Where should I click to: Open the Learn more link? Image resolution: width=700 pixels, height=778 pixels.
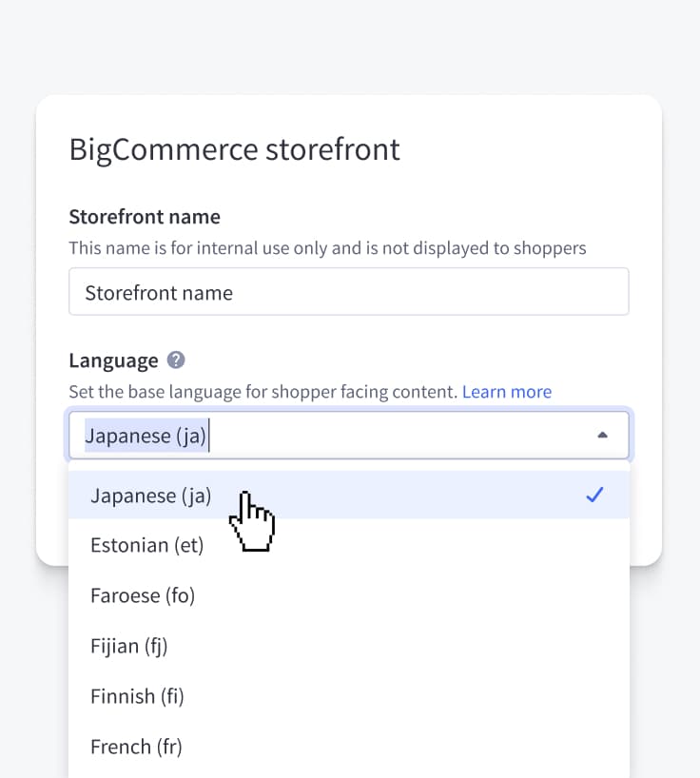point(506,392)
